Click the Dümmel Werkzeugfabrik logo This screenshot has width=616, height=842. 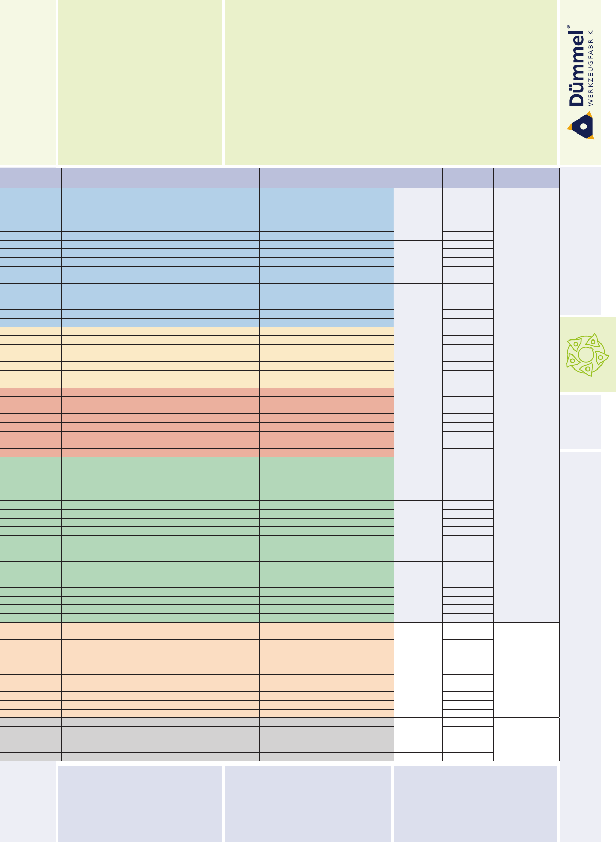(581, 82)
